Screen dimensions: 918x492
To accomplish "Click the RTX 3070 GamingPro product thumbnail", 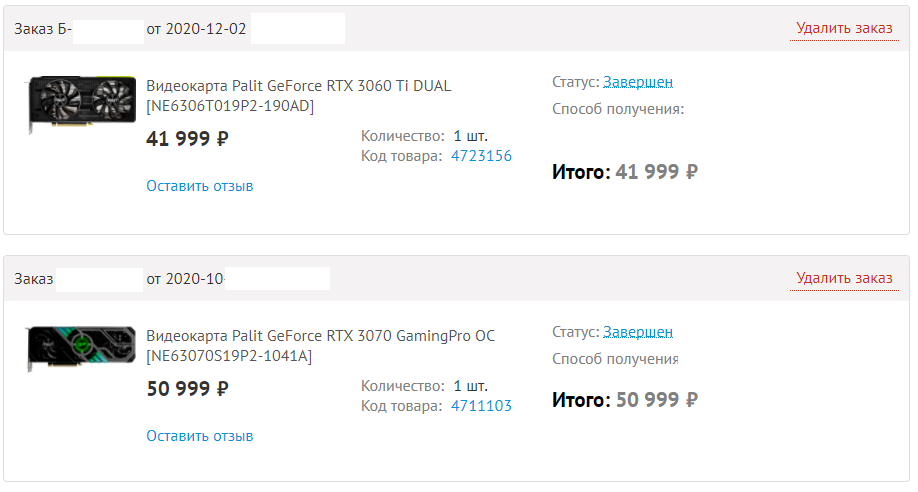I will point(81,350).
